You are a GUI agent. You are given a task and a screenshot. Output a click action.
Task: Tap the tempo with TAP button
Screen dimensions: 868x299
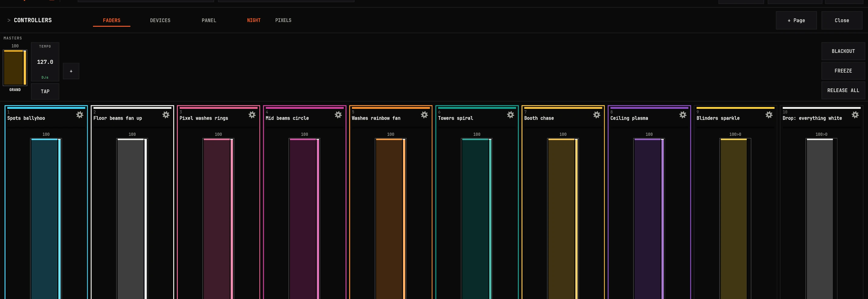pos(45,91)
